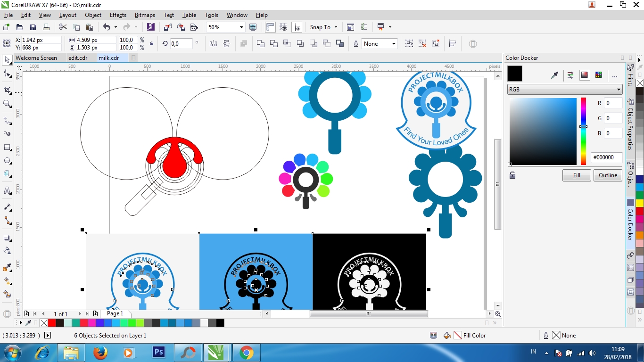This screenshot has width=644, height=362.
Task: Switch to the edit.cdr document tab
Action: click(78, 58)
